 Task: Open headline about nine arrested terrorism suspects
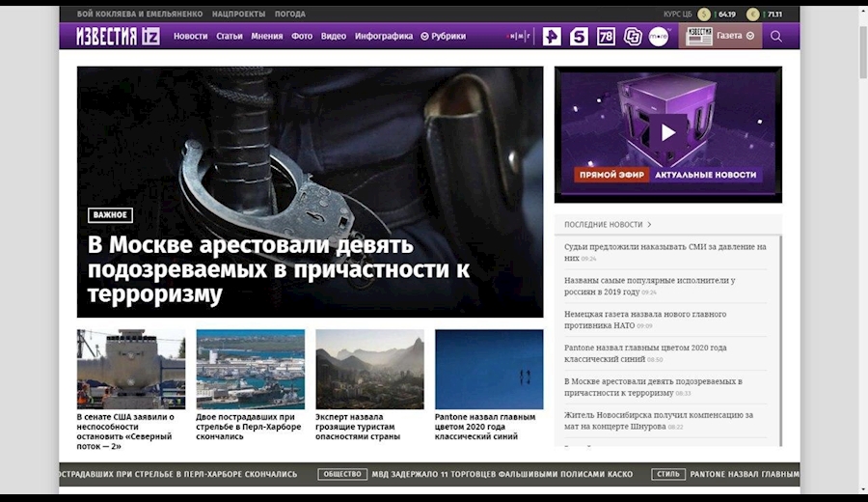279,269
